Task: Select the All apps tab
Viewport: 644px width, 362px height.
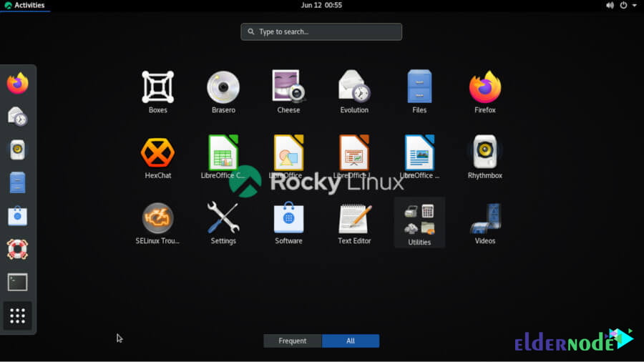Action: pos(351,341)
